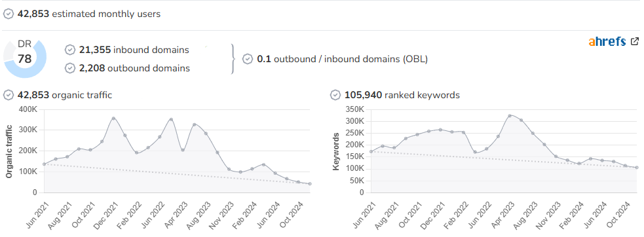The width and height of the screenshot is (644, 237).
Task: Click Dec 2021 peak point on organic traffic chart
Action: tap(113, 119)
